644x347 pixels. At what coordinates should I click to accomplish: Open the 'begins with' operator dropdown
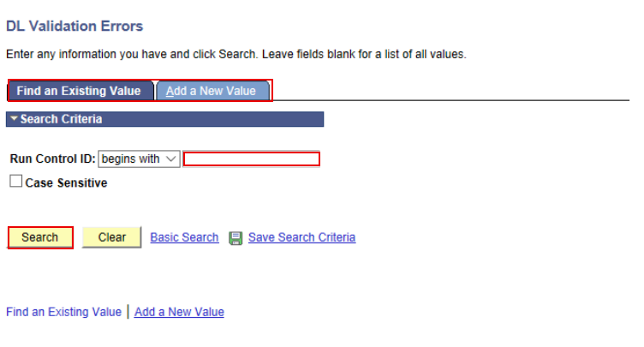[x=139, y=159]
